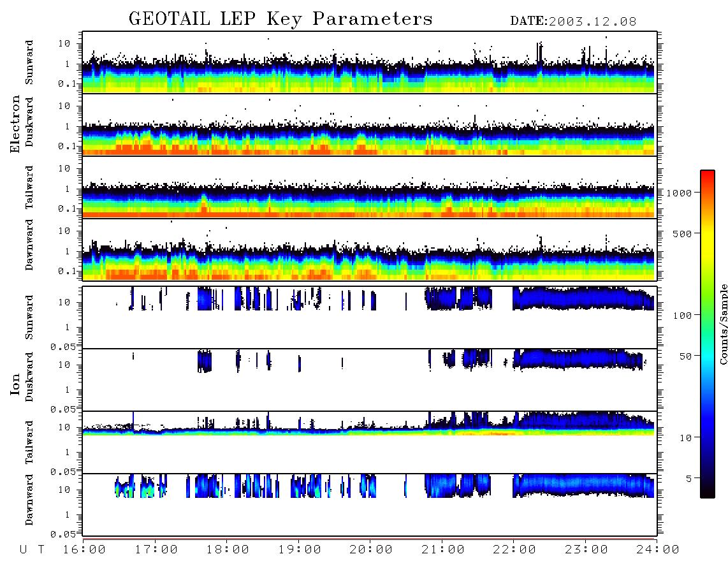Click the "19:00" time tick label

pyautogui.click(x=300, y=550)
